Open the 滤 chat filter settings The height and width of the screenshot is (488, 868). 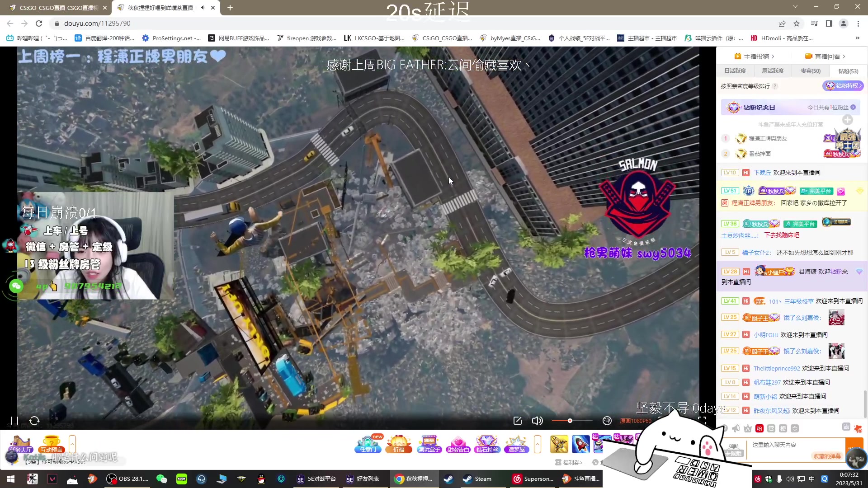tap(846, 427)
